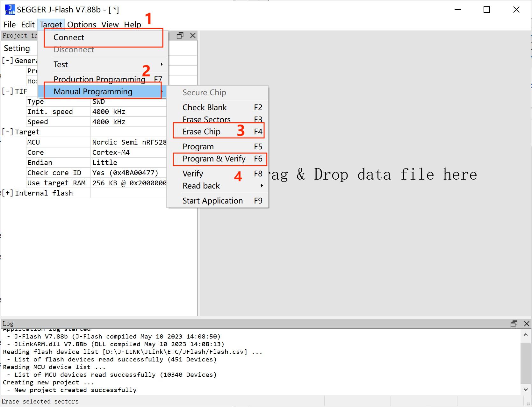Choose Check Blank option
The image size is (532, 407).
pos(218,107)
